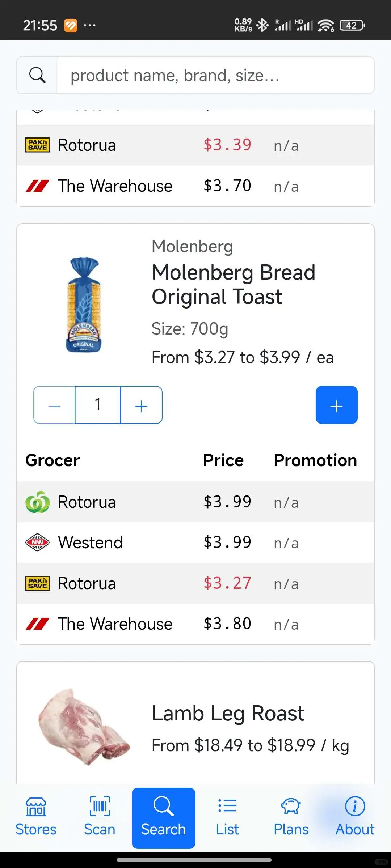The height and width of the screenshot is (868, 391).
Task: Select the New World Westend row
Action: (195, 542)
